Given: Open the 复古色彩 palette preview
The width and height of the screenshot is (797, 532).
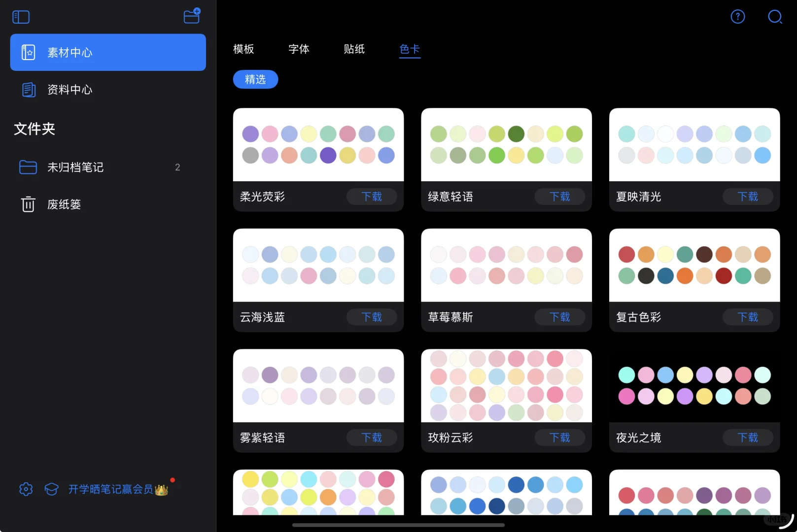Looking at the screenshot, I should (694, 265).
